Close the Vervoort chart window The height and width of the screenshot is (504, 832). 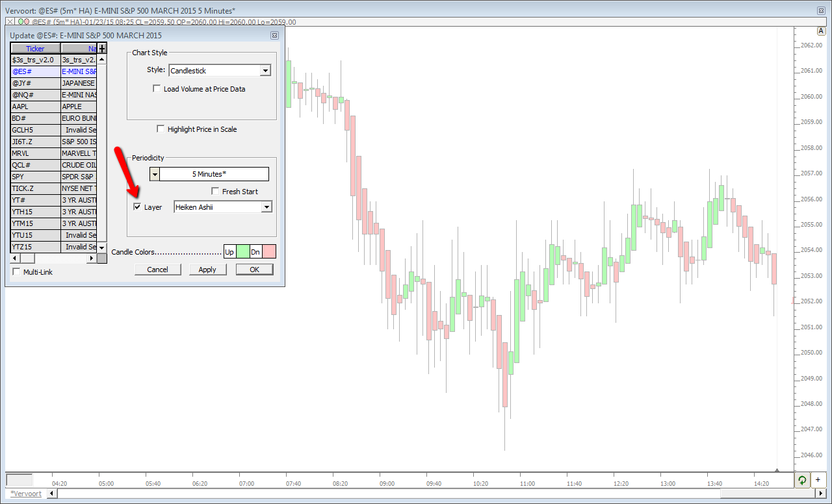coord(821,10)
